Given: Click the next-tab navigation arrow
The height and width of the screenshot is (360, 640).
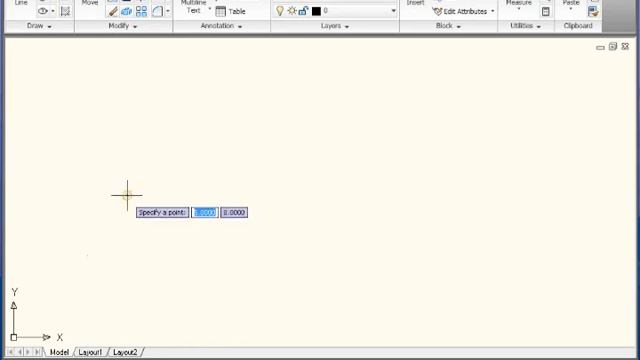Looking at the screenshot, I should (x=28, y=352).
